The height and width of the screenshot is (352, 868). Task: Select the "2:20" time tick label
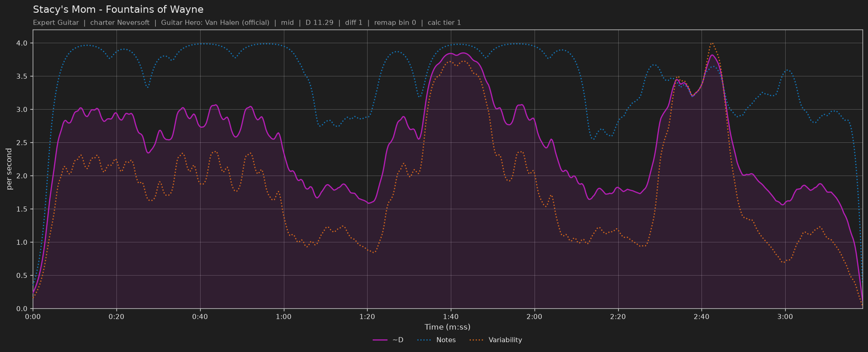(618, 317)
